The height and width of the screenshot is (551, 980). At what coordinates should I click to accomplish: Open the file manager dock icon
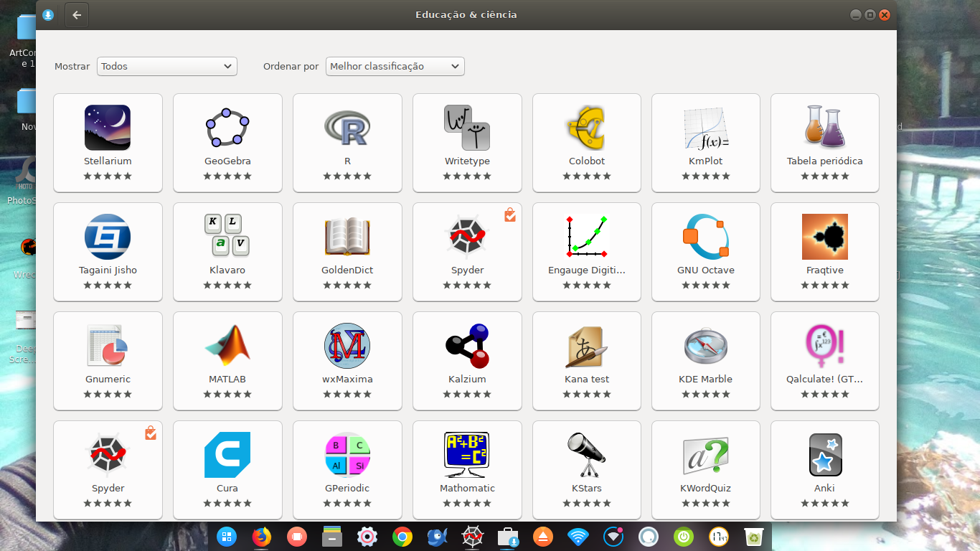331,537
